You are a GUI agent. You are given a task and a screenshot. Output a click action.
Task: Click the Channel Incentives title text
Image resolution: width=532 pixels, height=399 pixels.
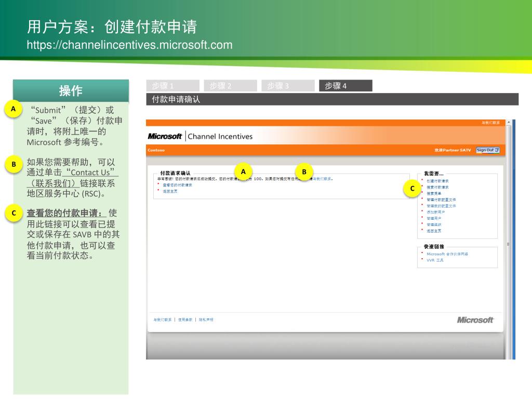pos(220,137)
